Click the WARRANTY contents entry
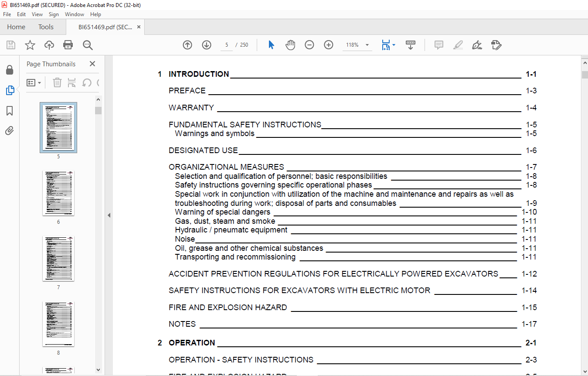Screen dimensions: 588x376 [x=191, y=108]
